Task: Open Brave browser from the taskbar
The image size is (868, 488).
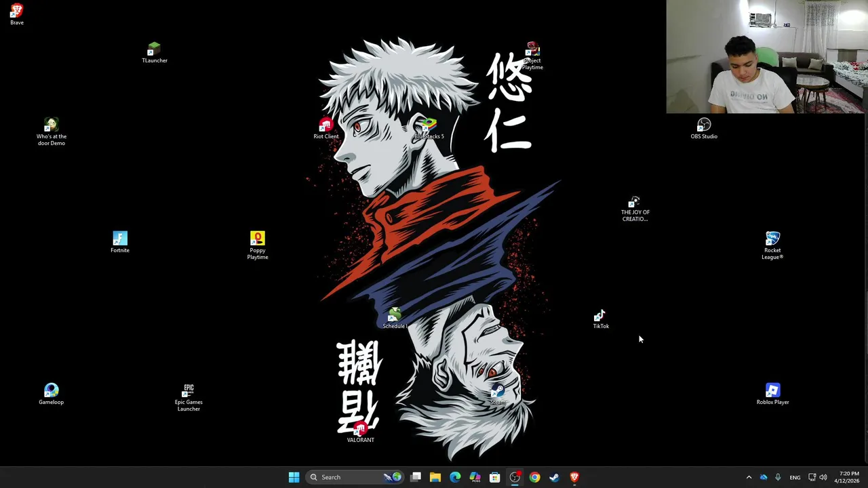Action: (574, 477)
